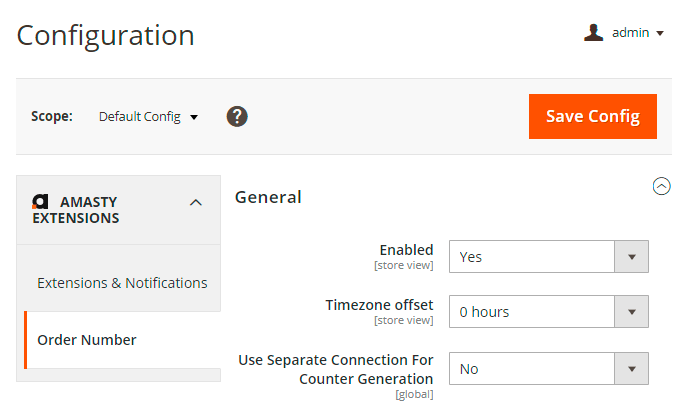Open the Enabled select box showing Yes
Image resolution: width=685 pixels, height=417 pixels.
531,257
